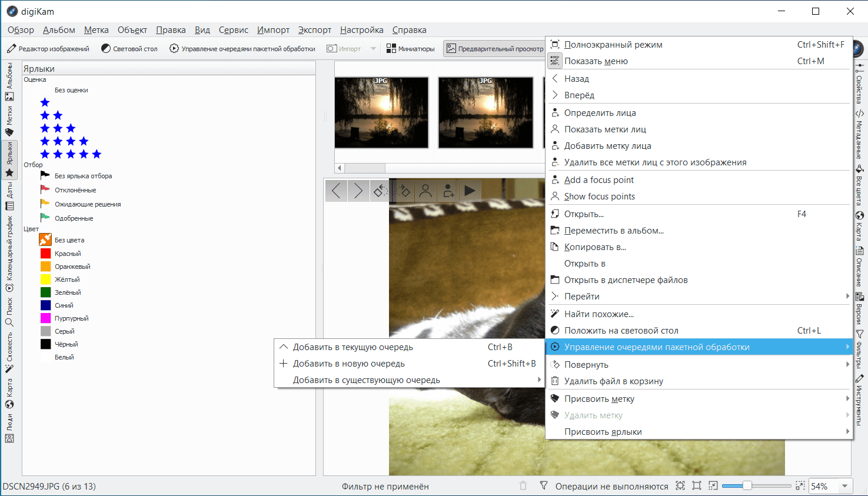Open the Properties (Свойства) right sidebar tab
Viewport: 868px width, 496px height.
coord(860,83)
